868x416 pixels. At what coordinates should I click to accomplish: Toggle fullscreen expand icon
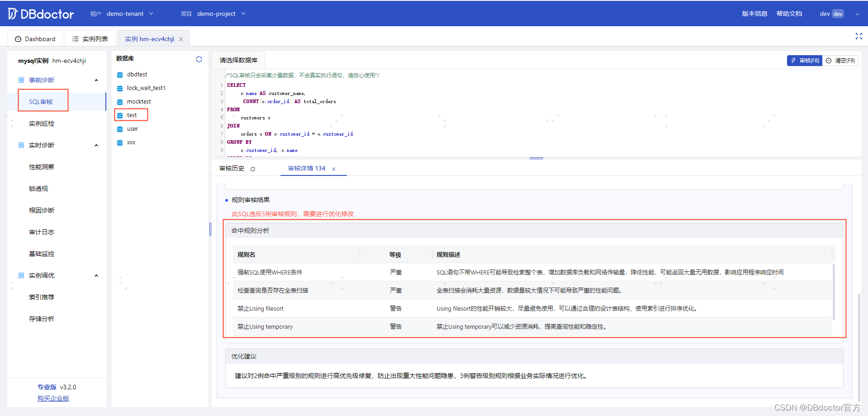pos(859,37)
